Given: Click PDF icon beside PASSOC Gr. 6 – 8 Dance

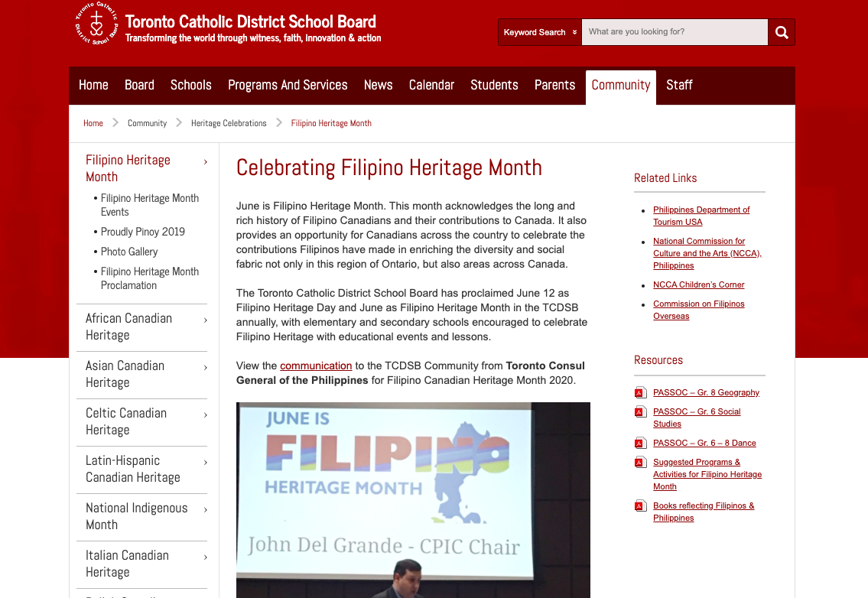Looking at the screenshot, I should pyautogui.click(x=640, y=443).
